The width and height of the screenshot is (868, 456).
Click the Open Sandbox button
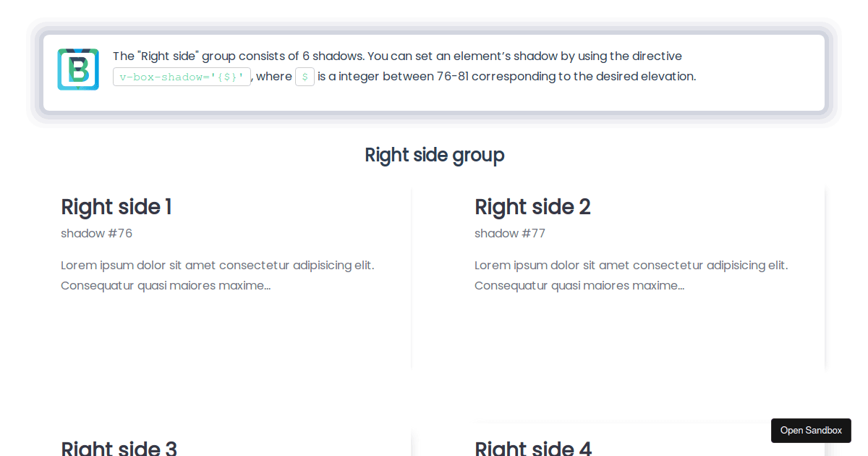coord(811,430)
